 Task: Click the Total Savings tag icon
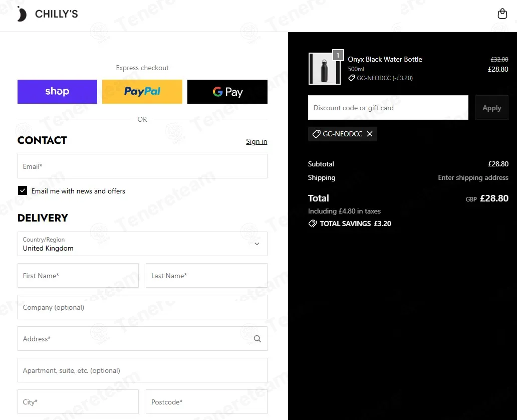tap(312, 224)
